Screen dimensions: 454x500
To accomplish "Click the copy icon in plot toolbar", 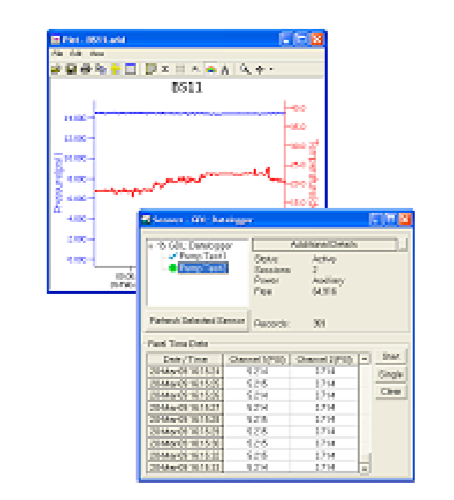I will click(100, 69).
